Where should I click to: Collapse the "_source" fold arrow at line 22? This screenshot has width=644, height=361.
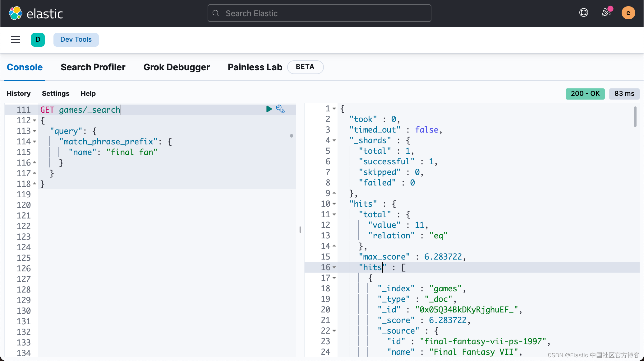tap(334, 331)
